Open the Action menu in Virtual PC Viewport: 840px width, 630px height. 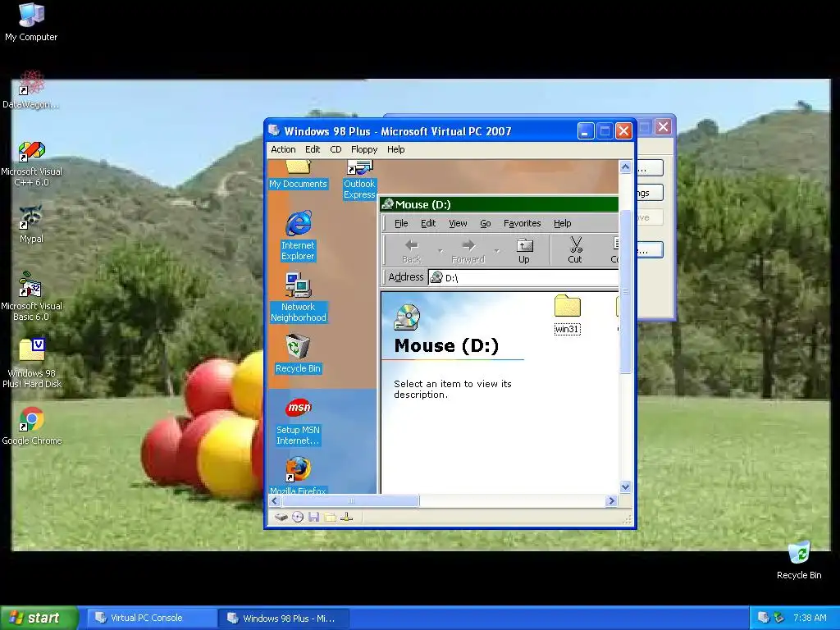283,149
